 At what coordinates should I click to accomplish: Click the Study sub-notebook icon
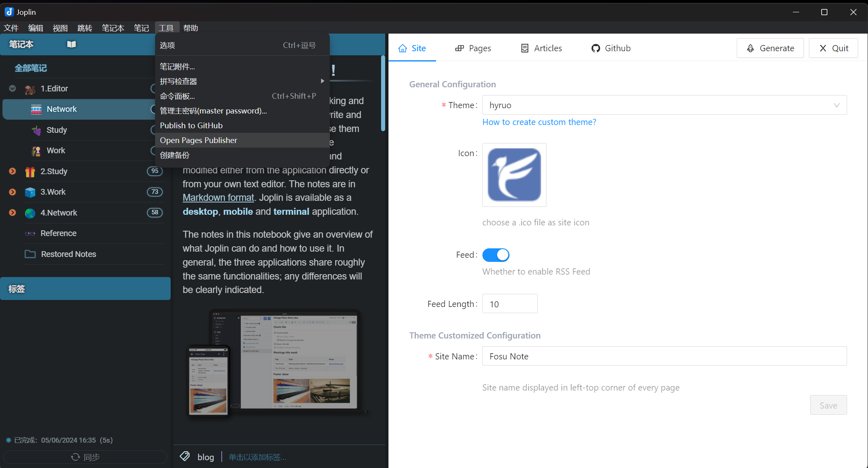tap(37, 129)
